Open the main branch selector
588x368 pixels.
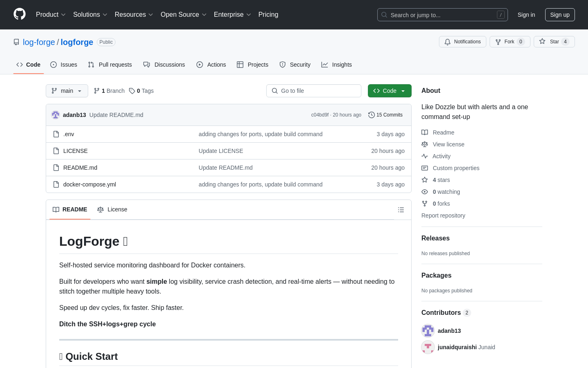tap(67, 91)
